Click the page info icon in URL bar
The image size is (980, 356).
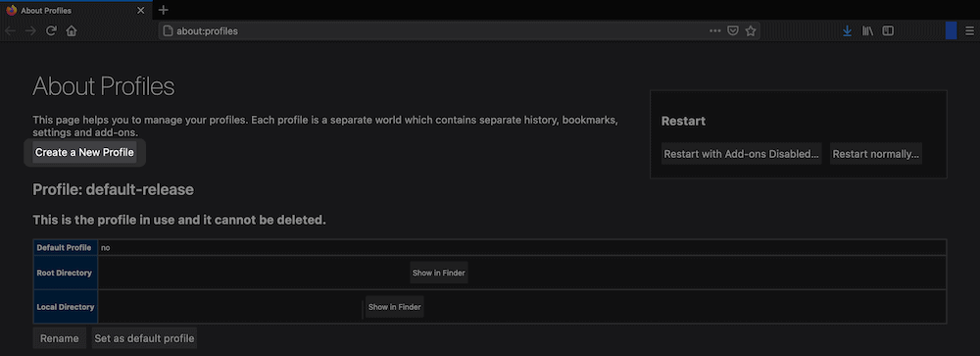[x=168, y=30]
